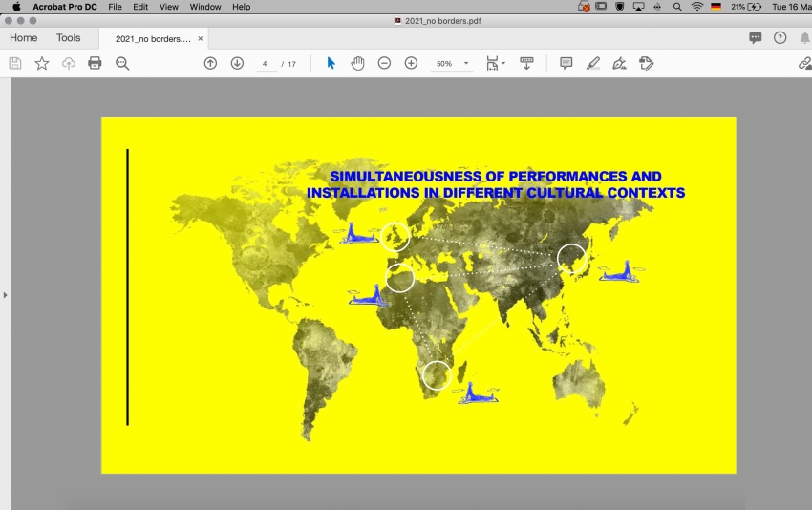Go to next page with down arrow
This screenshot has height=510, width=812.
click(x=237, y=63)
